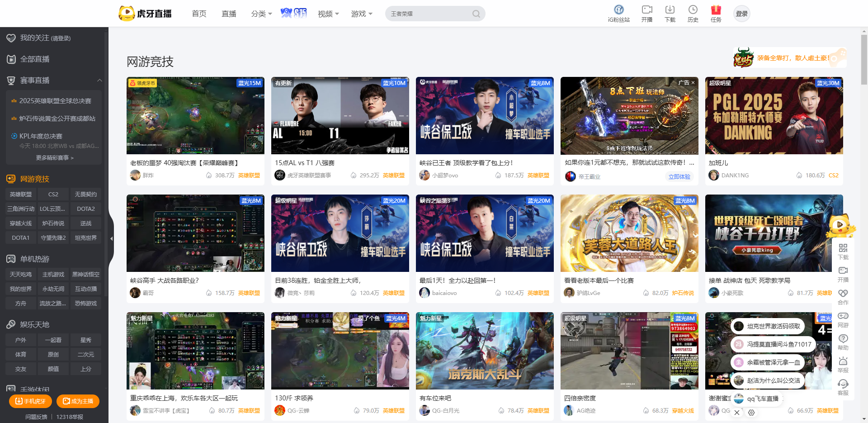Click the search magnifier icon
The image size is (868, 423).
coord(476,14)
